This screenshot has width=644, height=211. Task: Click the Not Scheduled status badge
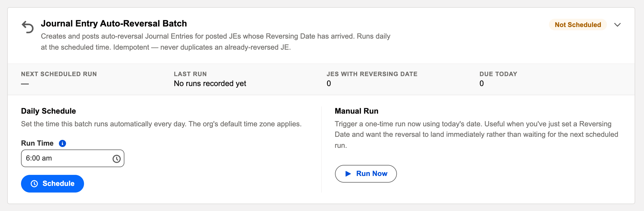click(x=578, y=25)
